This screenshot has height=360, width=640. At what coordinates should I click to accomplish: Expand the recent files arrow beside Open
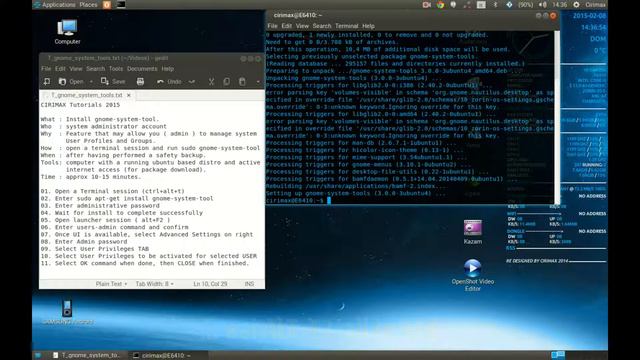pos(91,82)
